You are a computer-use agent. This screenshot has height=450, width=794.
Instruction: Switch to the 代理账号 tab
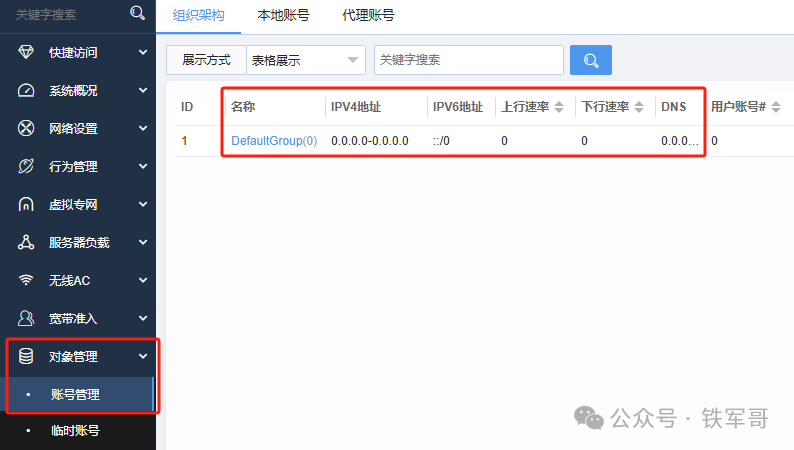coord(368,15)
